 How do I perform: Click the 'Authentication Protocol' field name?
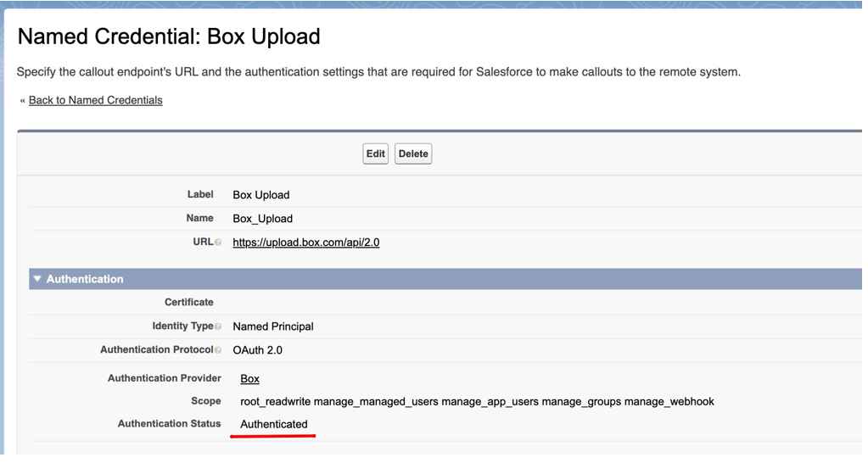click(157, 349)
